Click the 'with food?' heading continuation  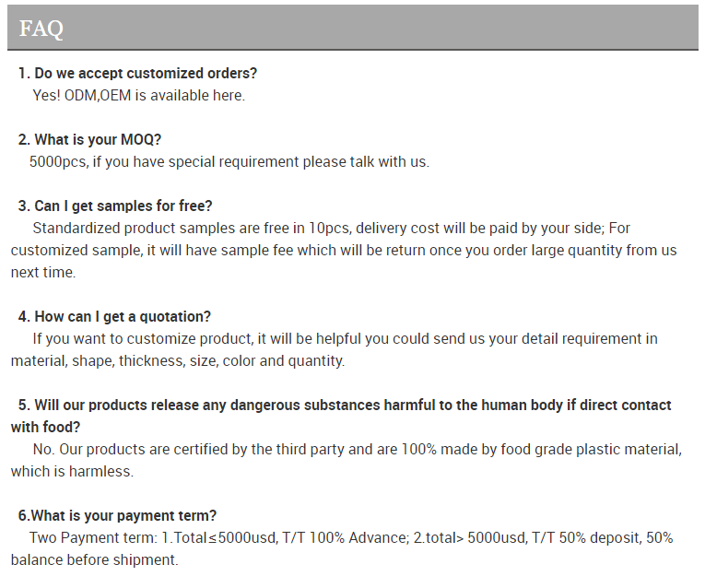pos(45,427)
